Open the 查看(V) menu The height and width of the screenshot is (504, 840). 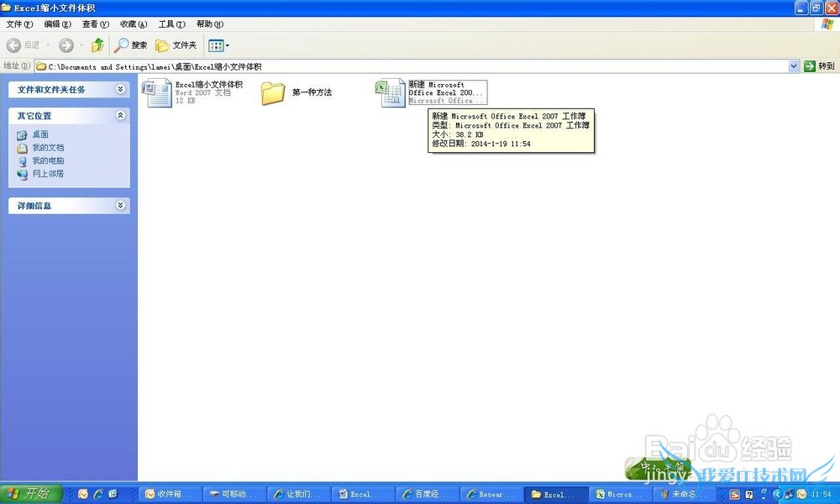[96, 24]
